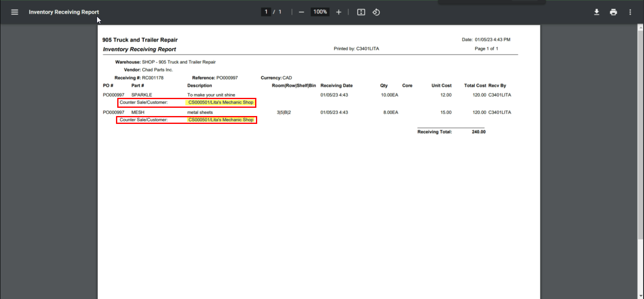Screen dimensions: 644x299
Task: Select part number SPARKLE
Action: click(x=142, y=95)
